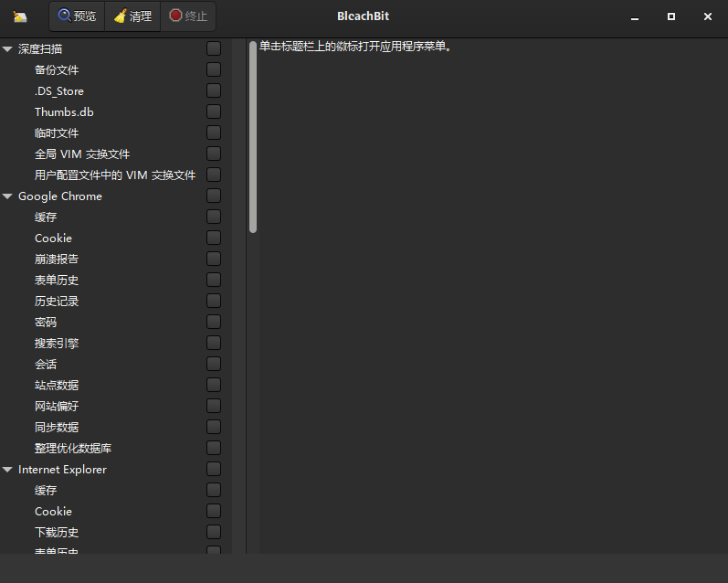
Task: Tick the 站点数据 checkbox
Action: (214, 385)
